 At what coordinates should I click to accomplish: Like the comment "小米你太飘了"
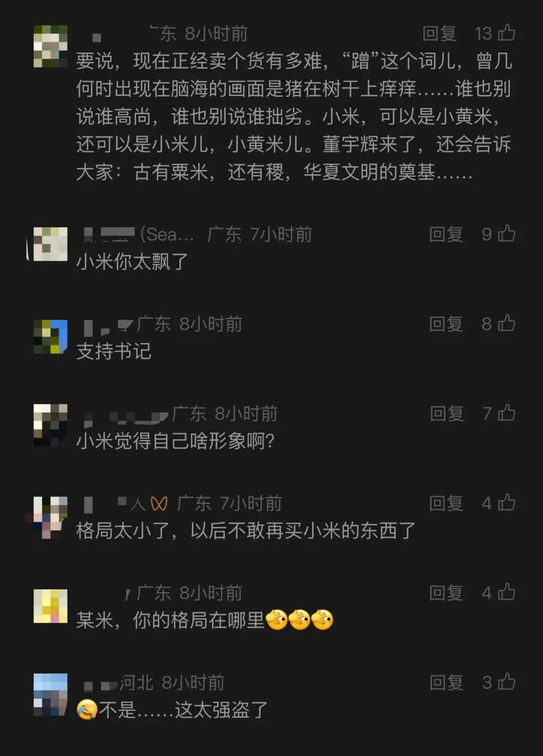point(506,234)
